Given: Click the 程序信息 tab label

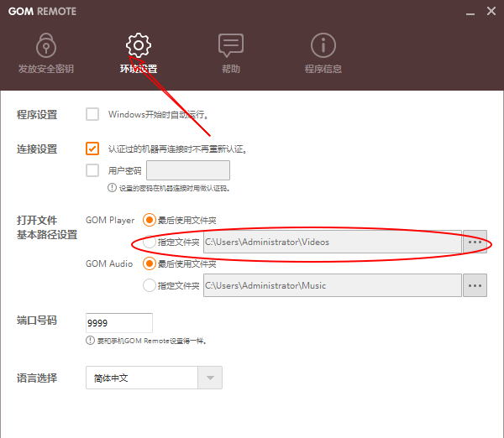Looking at the screenshot, I should tap(323, 69).
